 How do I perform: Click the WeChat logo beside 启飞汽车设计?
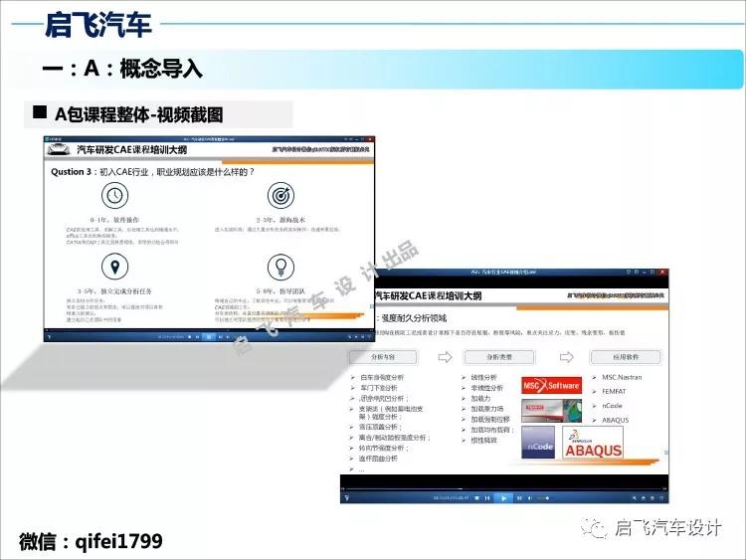pos(593,527)
